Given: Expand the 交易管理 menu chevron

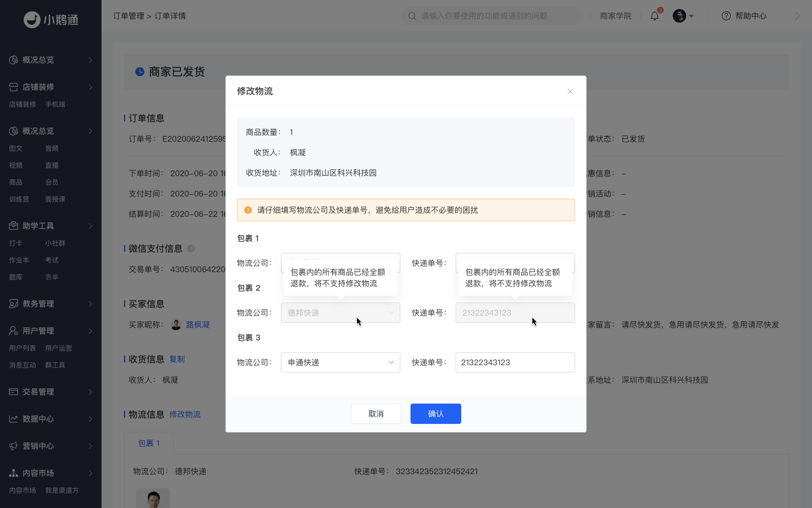Looking at the screenshot, I should coord(90,392).
